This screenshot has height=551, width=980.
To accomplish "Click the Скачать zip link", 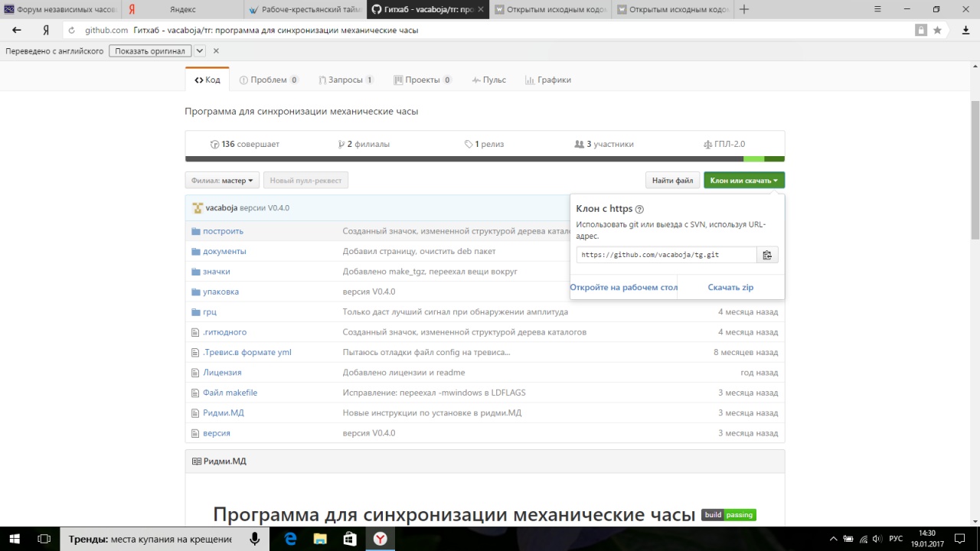I will [730, 288].
